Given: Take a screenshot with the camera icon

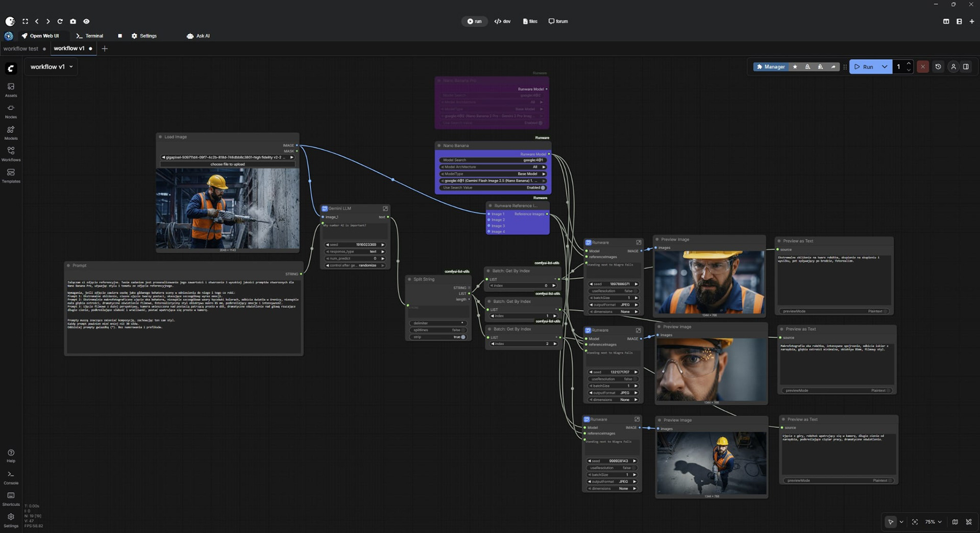Looking at the screenshot, I should 73,21.
